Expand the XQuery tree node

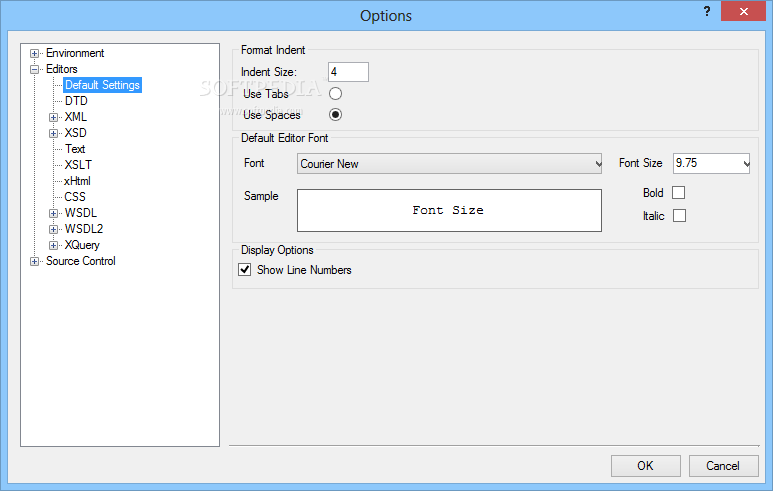click(53, 246)
